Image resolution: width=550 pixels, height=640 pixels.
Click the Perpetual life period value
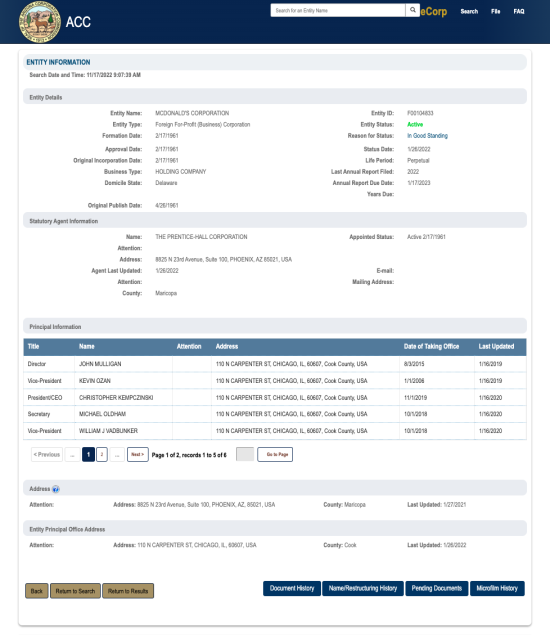418,160
